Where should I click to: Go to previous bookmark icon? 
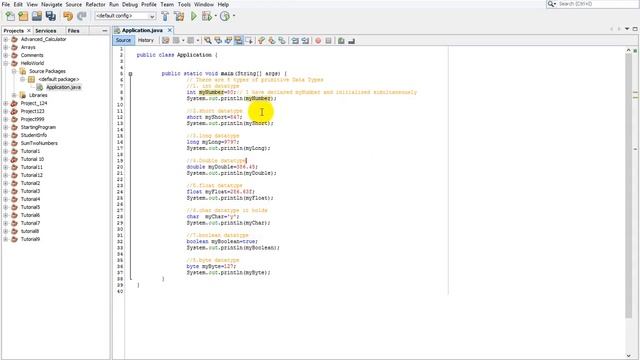coord(261,40)
